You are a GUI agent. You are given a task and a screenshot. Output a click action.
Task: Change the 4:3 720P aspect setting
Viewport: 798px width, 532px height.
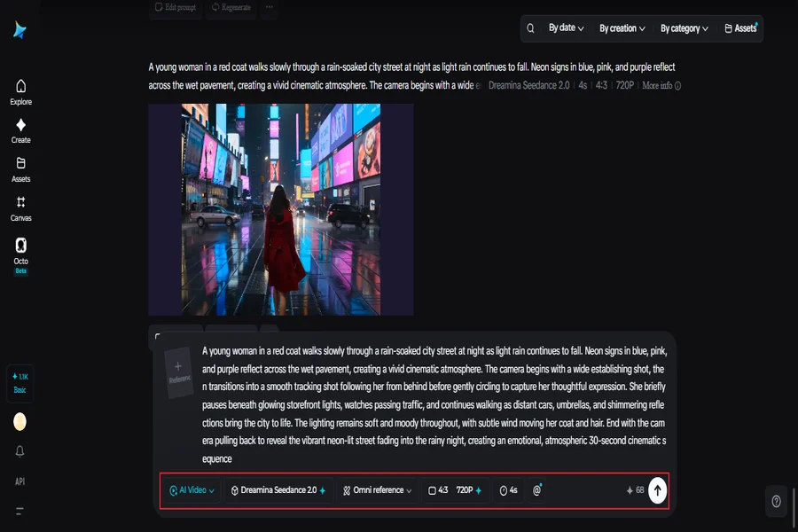point(455,490)
